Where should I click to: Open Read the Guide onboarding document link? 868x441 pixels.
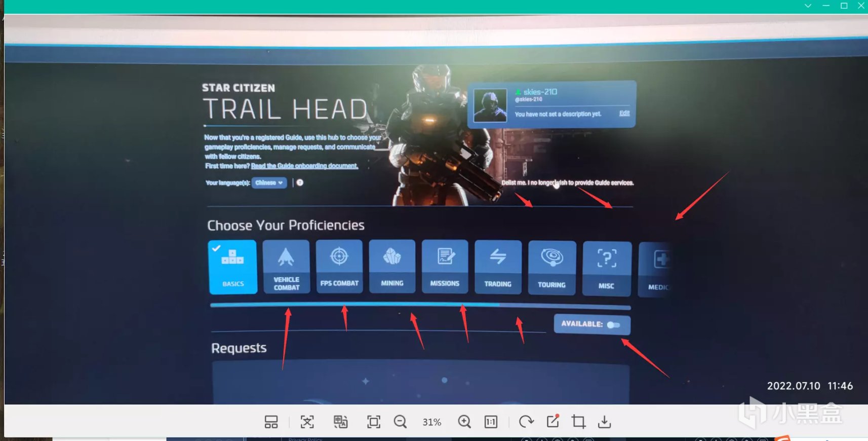(304, 166)
